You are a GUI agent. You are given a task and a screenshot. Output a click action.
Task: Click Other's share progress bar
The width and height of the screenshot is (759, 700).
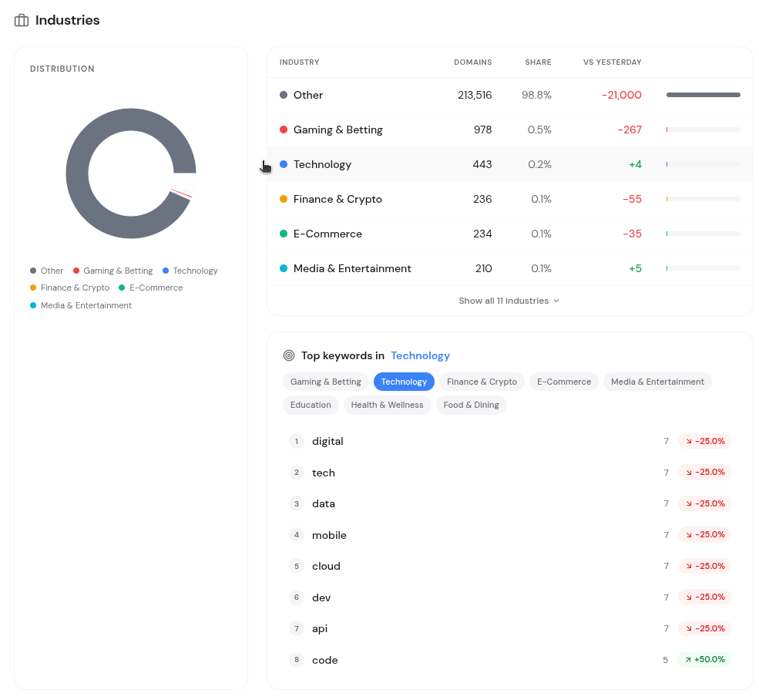point(703,95)
